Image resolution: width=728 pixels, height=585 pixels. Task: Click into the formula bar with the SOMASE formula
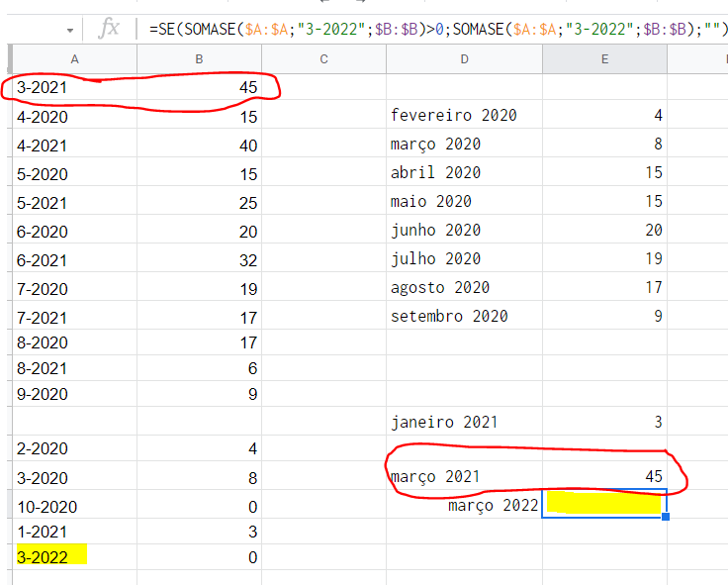(x=437, y=30)
